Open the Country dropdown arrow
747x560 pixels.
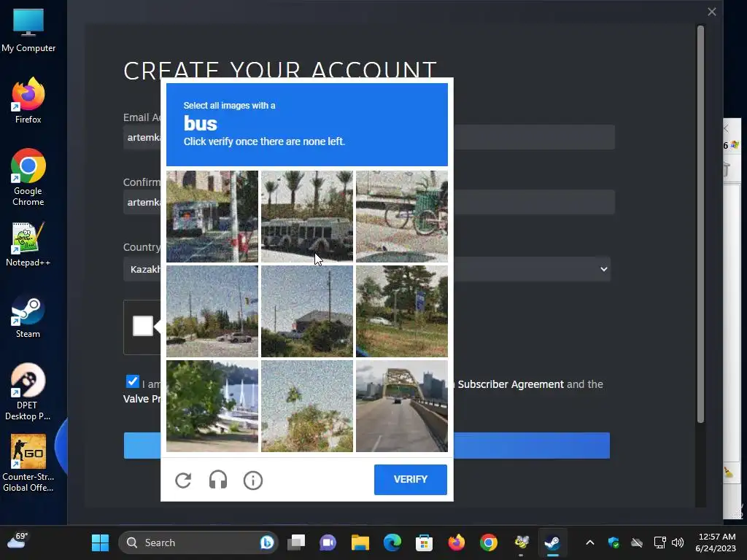coord(603,269)
